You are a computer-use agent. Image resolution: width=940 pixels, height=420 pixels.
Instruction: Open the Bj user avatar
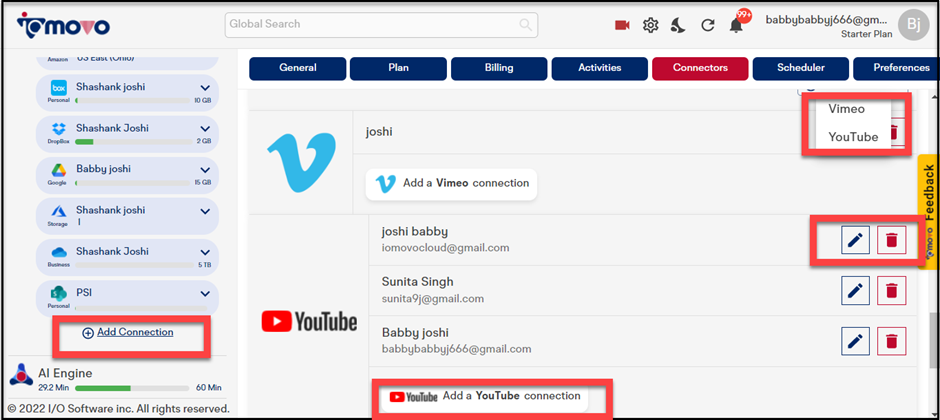coord(913,25)
